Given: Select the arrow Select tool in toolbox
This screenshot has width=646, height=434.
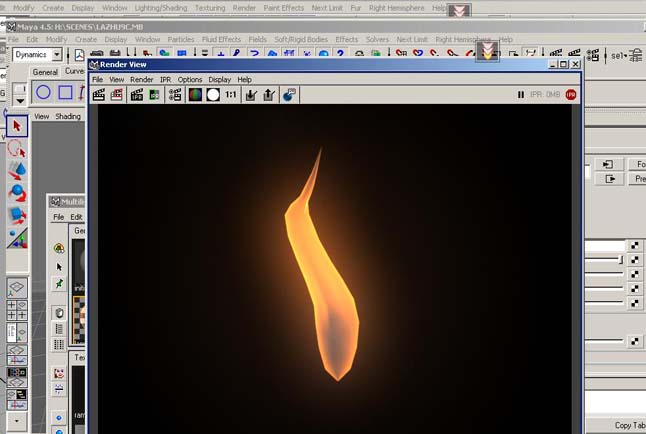Looking at the screenshot, I should tap(17, 126).
